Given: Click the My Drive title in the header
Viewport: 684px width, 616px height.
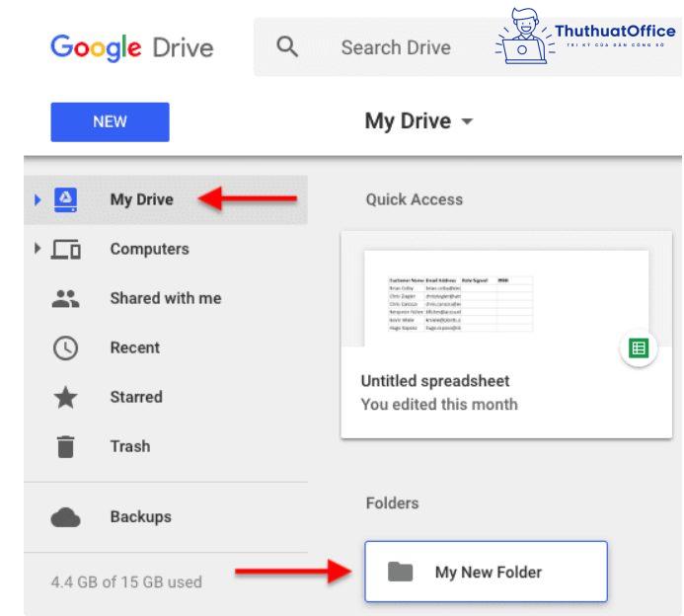Looking at the screenshot, I should point(408,121).
